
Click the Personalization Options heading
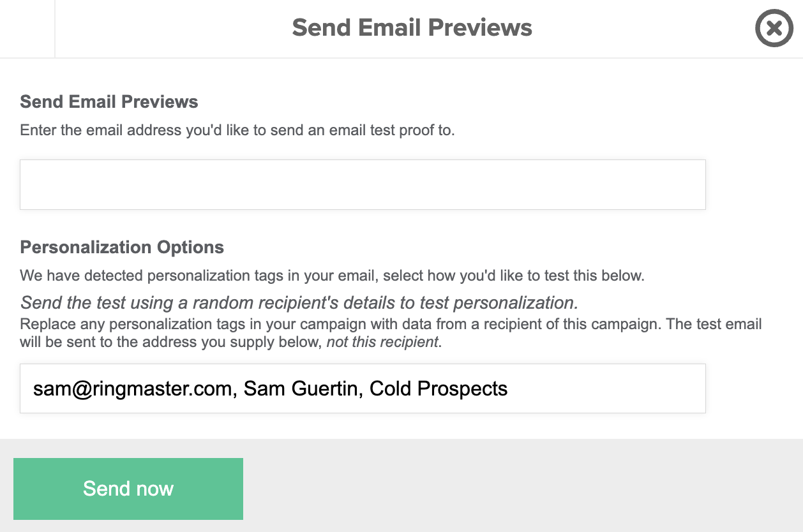(122, 248)
